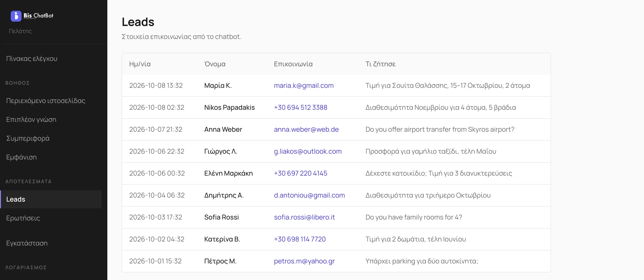Select name Nikos Papadakis
This screenshot has height=280, width=644.
[x=229, y=108]
